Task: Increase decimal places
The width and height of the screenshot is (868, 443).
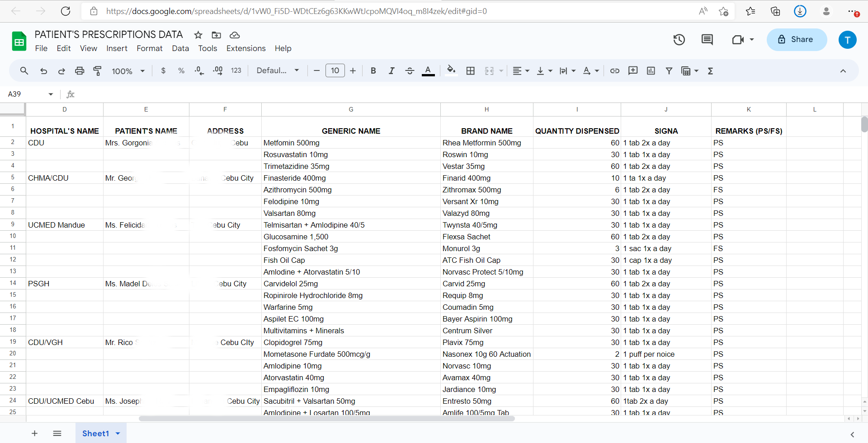Action: pyautogui.click(x=218, y=71)
